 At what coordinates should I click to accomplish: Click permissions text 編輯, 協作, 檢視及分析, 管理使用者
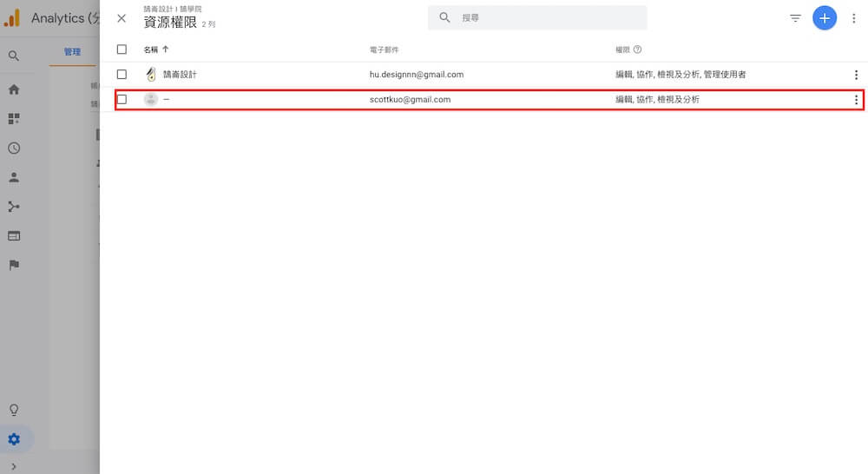[x=681, y=74]
